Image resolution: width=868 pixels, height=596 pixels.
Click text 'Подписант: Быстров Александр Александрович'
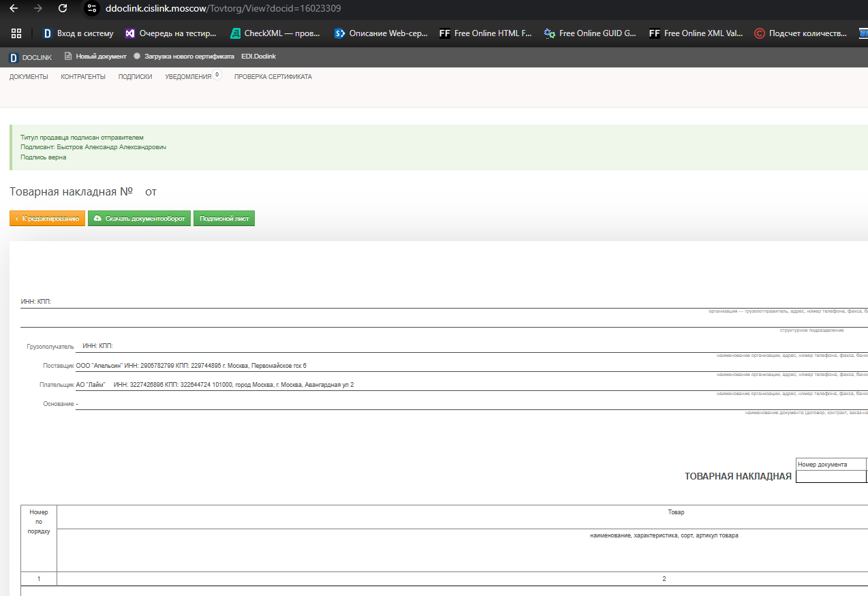(x=93, y=147)
